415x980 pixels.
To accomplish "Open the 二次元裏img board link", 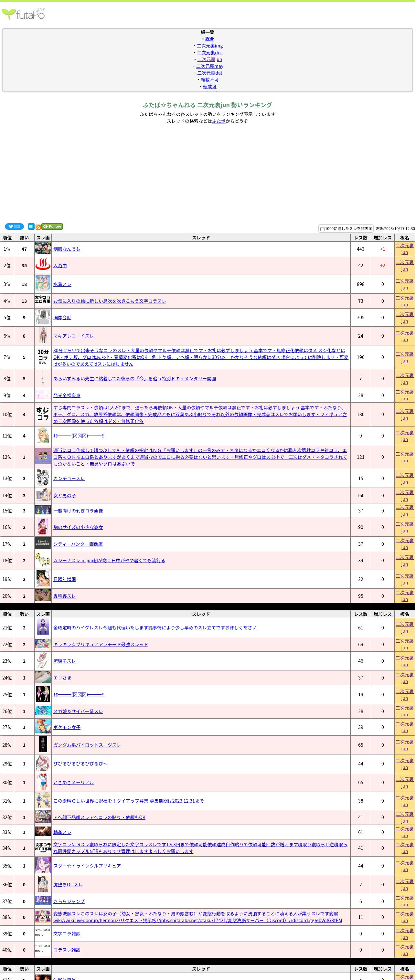I will click(209, 46).
